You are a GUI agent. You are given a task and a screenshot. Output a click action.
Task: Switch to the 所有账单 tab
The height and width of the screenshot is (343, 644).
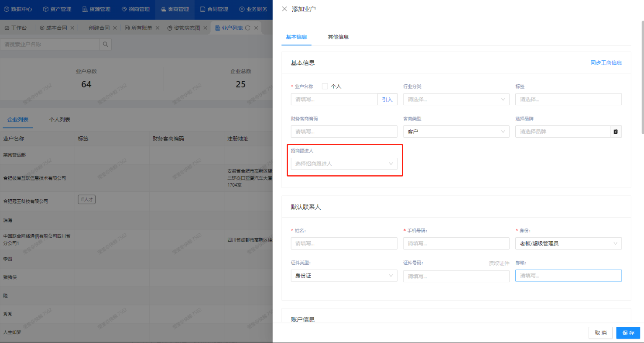pos(139,28)
